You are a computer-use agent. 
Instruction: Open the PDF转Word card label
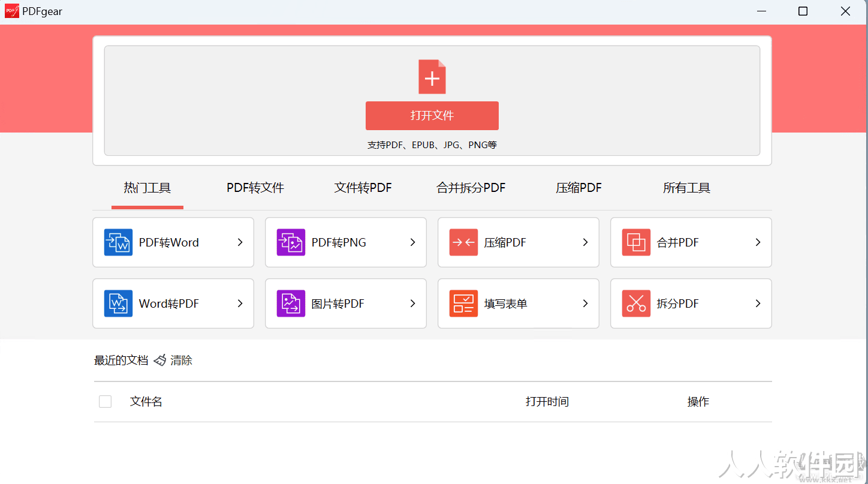pyautogui.click(x=169, y=243)
